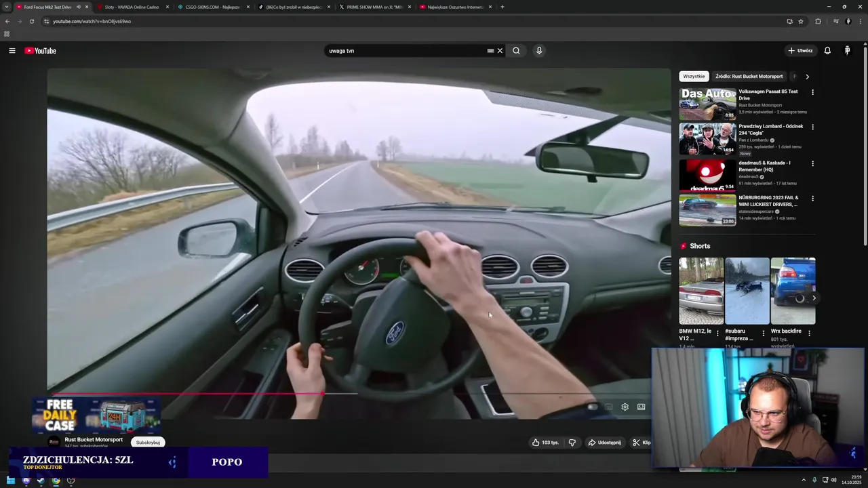Open the Chrome three-dot menu
This screenshot has width=868, height=488.
(861, 21)
